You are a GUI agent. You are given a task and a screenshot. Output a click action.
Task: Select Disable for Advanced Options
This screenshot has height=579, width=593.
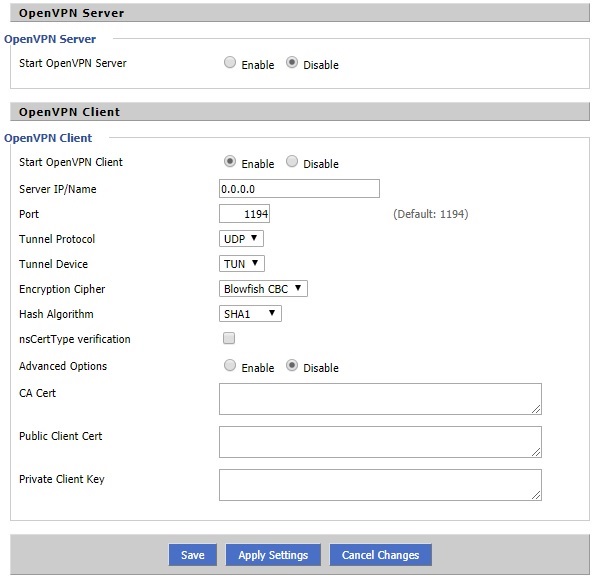pos(292,365)
